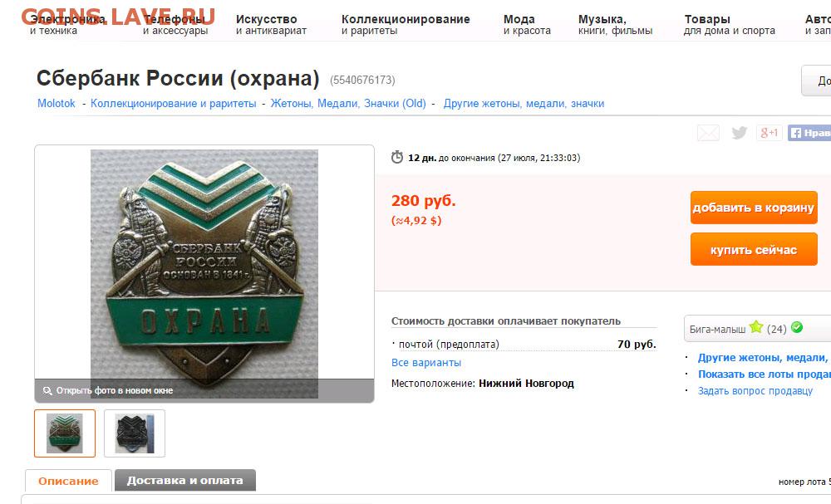Tweet this lot with Twitter bird icon

(739, 133)
